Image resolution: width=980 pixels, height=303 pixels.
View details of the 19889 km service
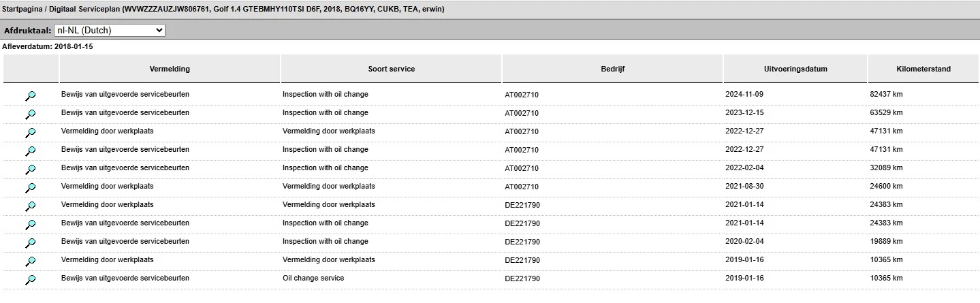pyautogui.click(x=31, y=243)
